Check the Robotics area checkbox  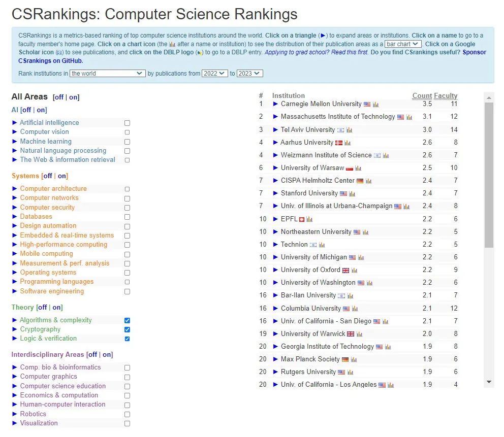[127, 415]
